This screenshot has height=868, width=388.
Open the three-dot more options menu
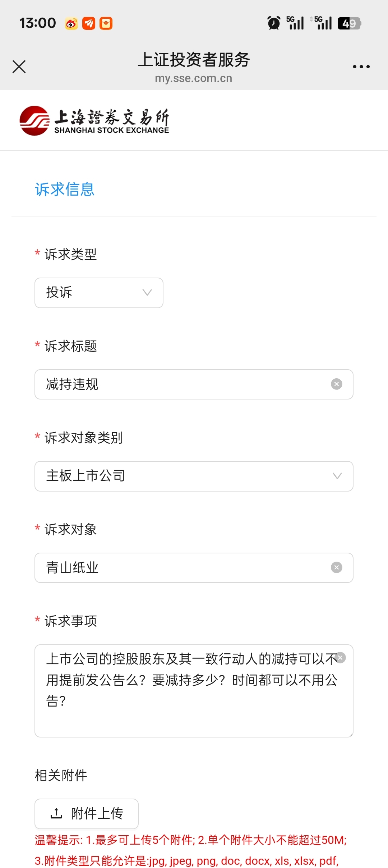click(x=361, y=67)
